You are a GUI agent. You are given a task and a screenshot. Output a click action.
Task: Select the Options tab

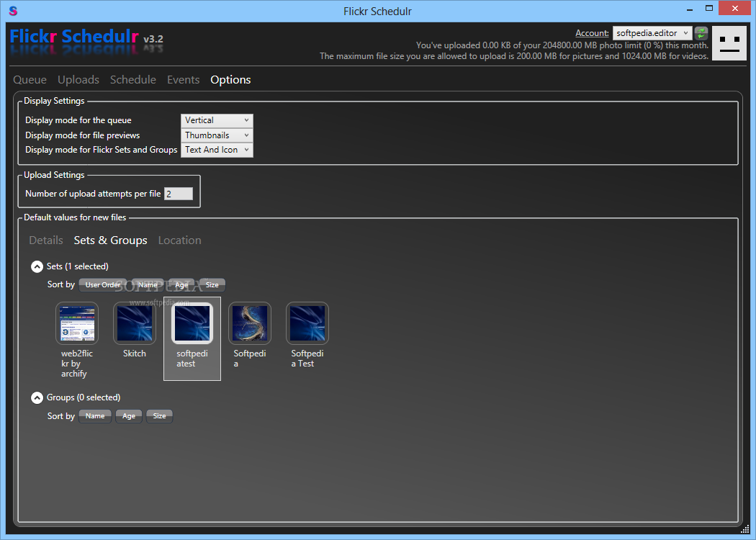[230, 79]
